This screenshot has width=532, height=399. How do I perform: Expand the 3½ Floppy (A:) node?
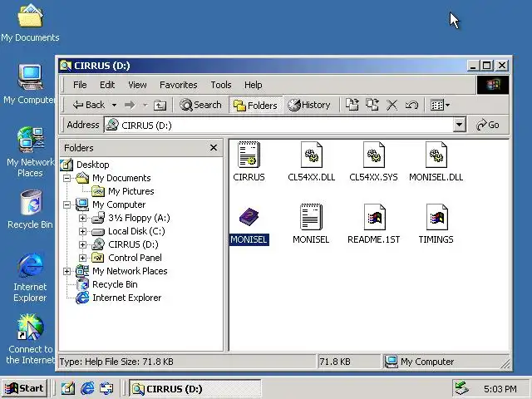coord(82,218)
